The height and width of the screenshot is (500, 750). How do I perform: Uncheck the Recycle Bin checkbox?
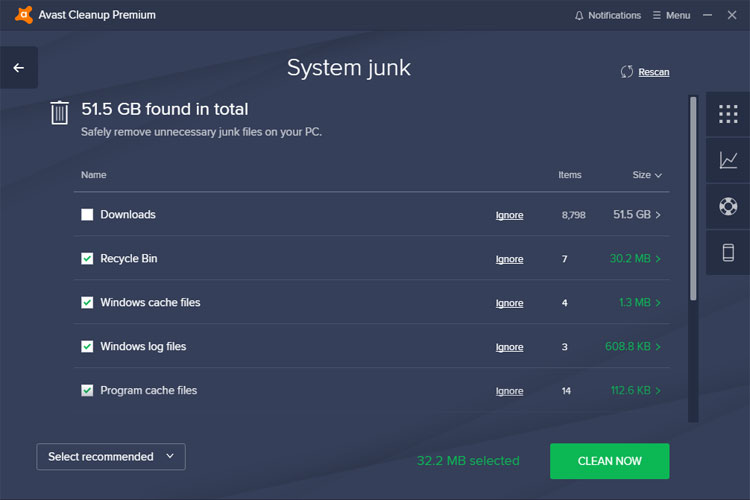click(x=87, y=258)
